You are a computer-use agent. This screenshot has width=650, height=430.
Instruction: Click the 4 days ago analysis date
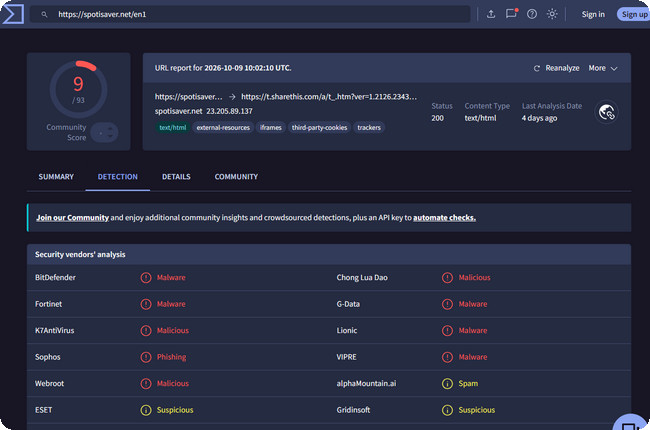(x=539, y=118)
